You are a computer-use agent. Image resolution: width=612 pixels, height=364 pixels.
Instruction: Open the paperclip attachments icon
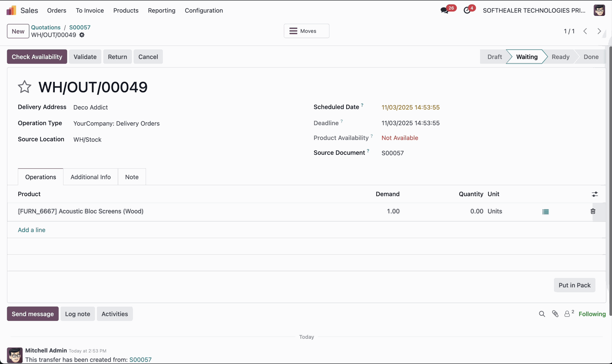coord(555,314)
